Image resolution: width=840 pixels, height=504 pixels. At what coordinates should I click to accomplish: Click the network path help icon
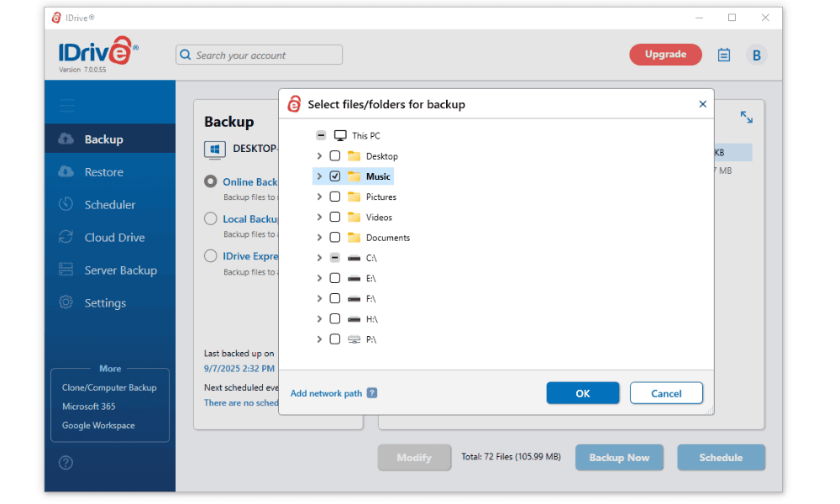click(x=372, y=393)
